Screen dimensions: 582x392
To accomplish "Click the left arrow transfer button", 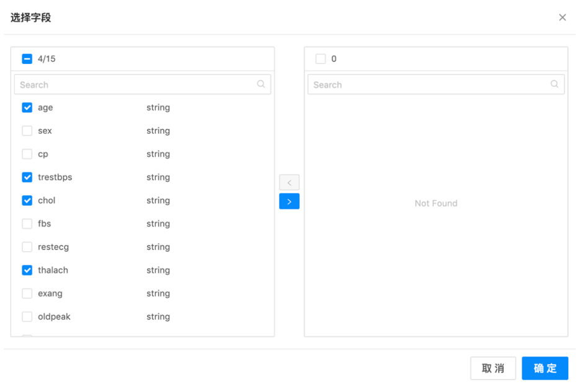I will 289,182.
